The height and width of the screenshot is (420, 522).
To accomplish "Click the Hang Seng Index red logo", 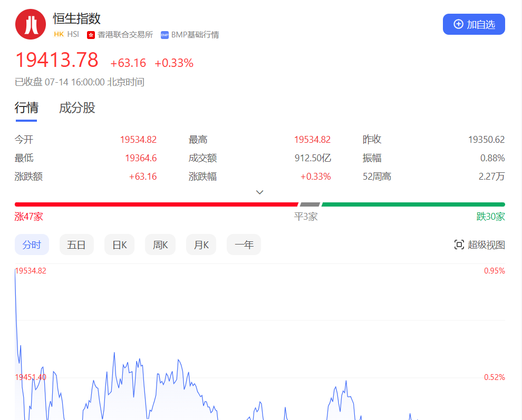I will click(31, 24).
